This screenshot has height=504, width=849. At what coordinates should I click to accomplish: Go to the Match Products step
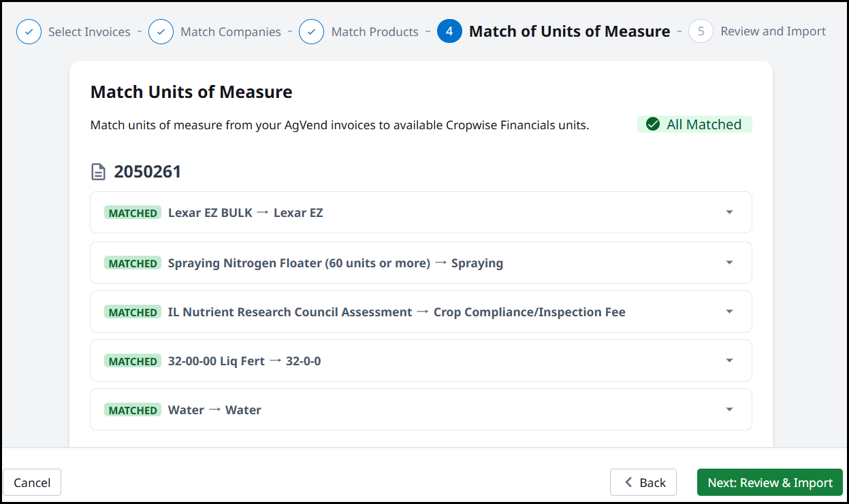(374, 32)
